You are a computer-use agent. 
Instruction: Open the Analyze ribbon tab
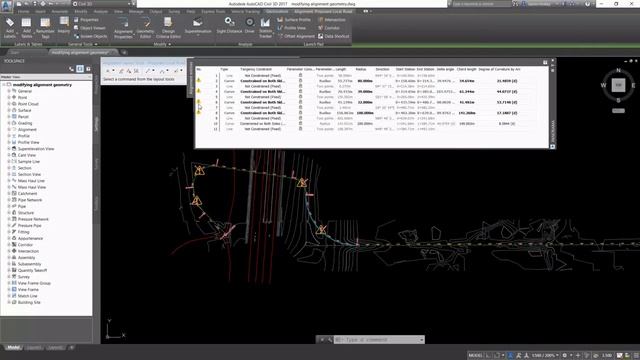tap(100, 11)
